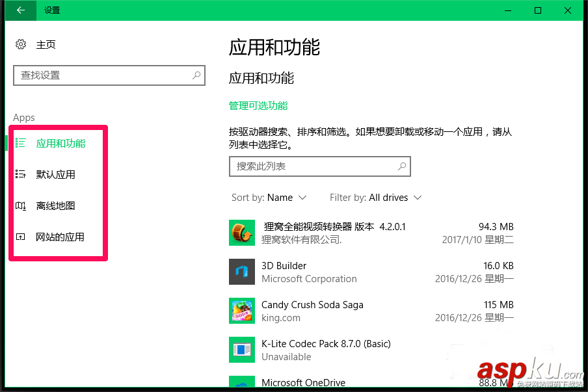
Task: Select 狸窝全能视频转换器 版本 4.2.0.1 entry
Action: (371, 233)
